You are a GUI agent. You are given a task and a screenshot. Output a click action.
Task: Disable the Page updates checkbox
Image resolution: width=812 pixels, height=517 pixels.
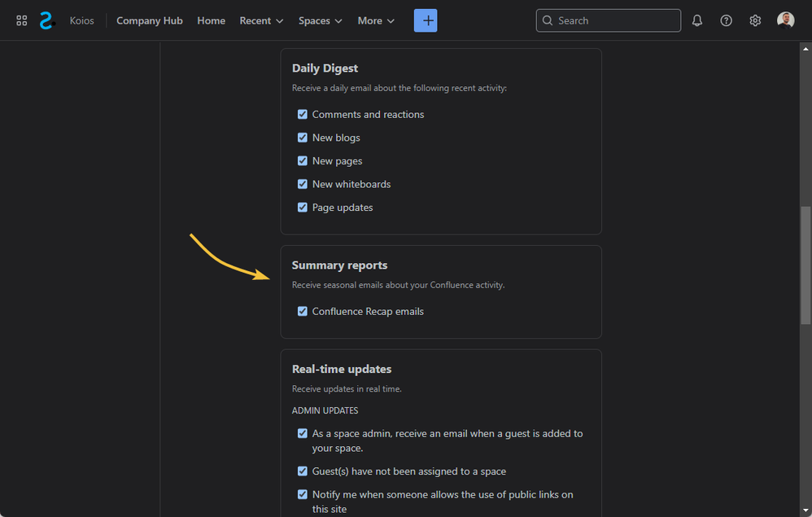point(303,208)
